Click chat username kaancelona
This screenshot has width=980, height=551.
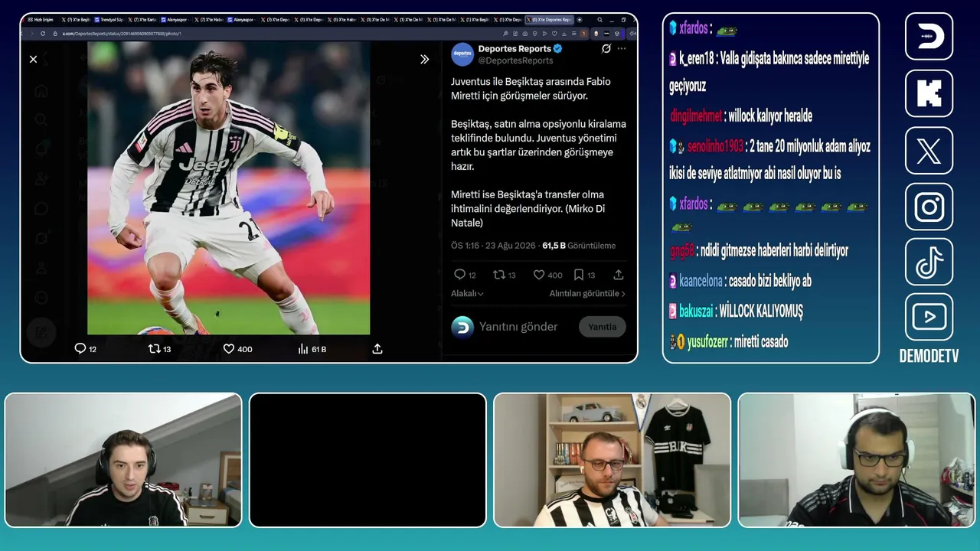click(x=701, y=281)
